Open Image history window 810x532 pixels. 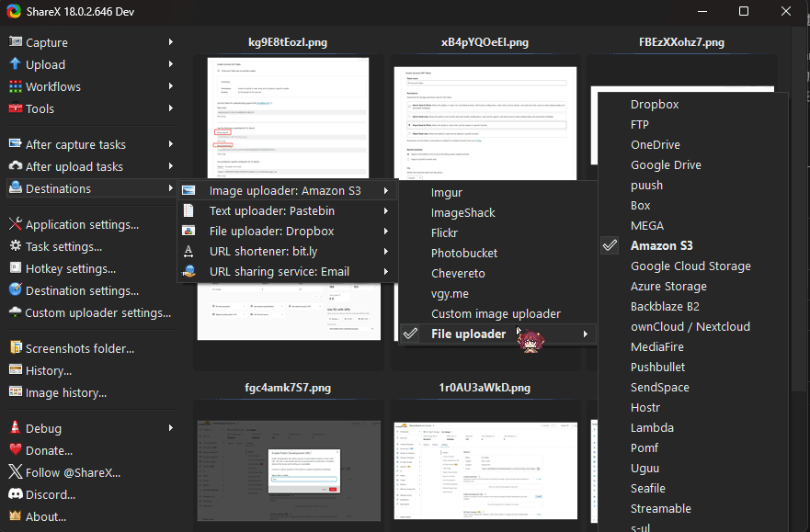65,392
